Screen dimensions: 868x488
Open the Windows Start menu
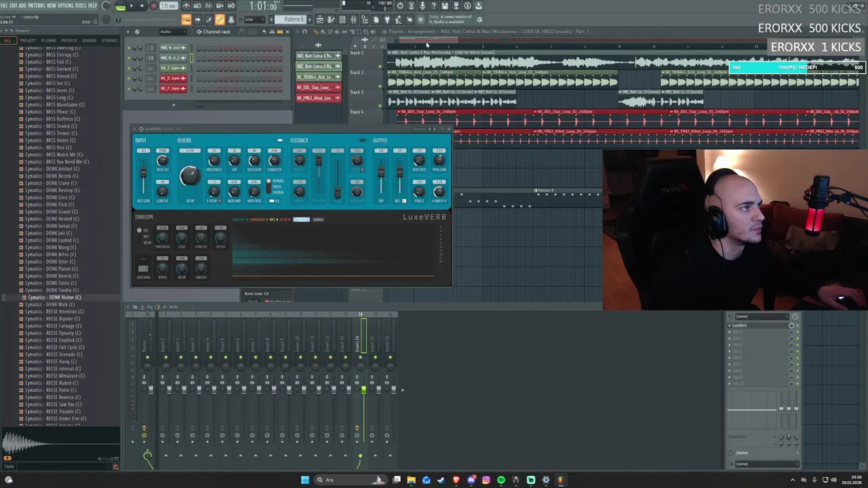coord(305,480)
